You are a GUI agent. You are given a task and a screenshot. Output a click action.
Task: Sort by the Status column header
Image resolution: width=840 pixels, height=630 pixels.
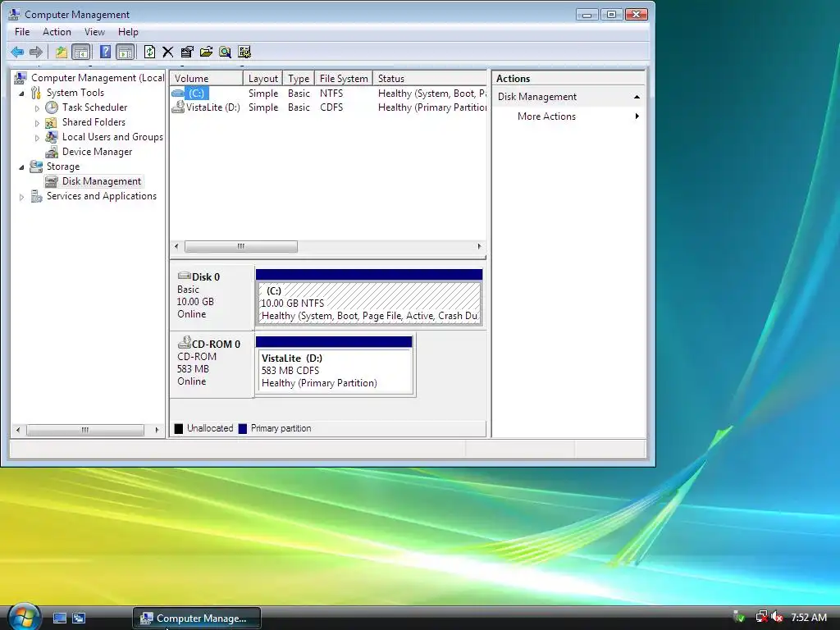point(430,79)
